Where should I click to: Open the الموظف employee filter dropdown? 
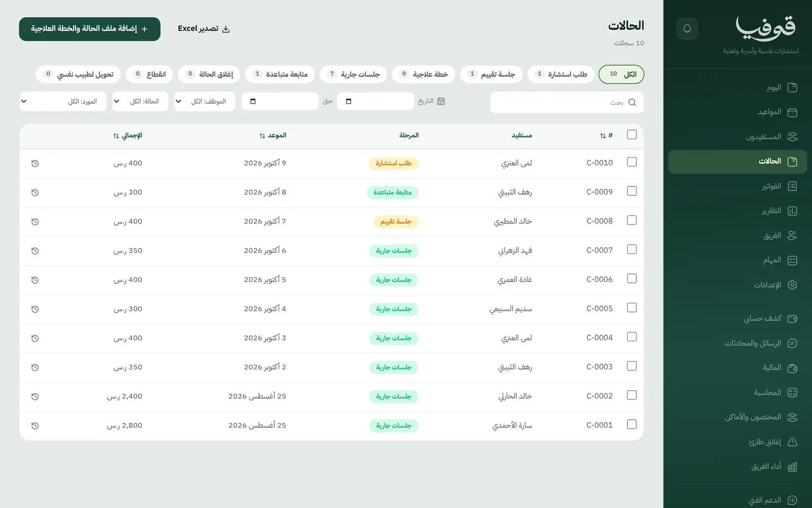tap(205, 102)
